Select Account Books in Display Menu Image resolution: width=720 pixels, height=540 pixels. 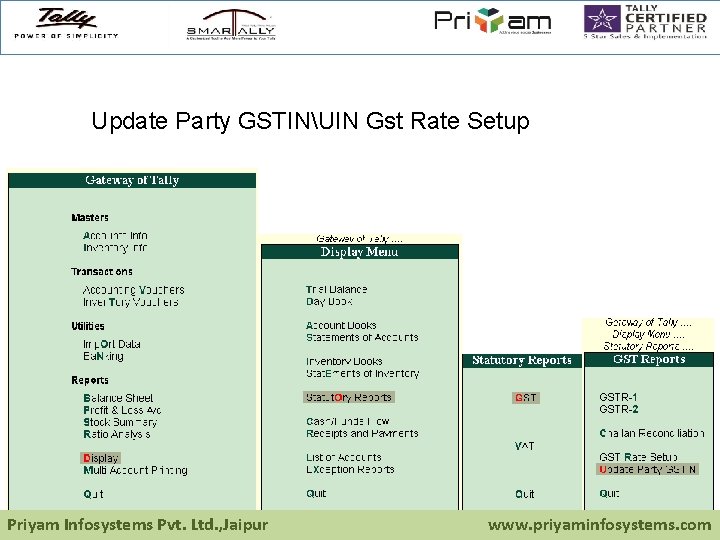coord(341,326)
